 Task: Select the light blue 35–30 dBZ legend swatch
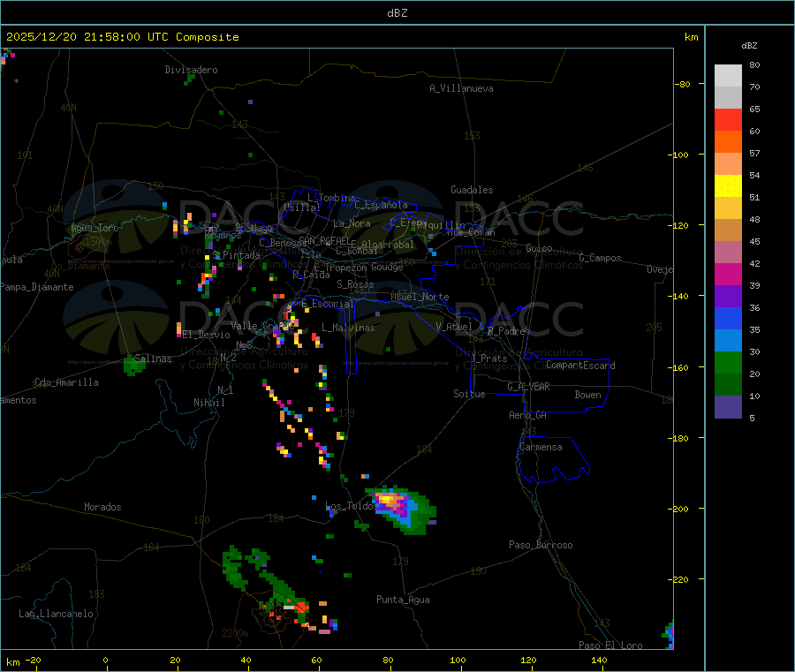tap(728, 341)
